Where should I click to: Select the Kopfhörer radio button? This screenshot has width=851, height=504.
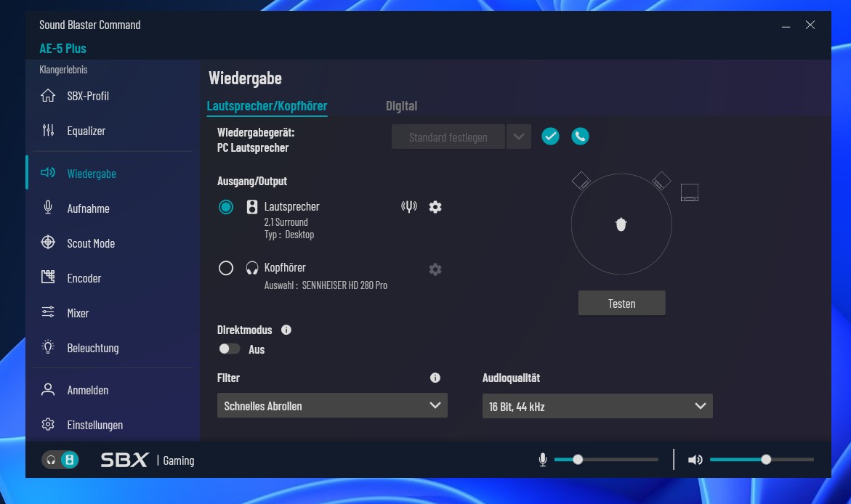(x=226, y=268)
